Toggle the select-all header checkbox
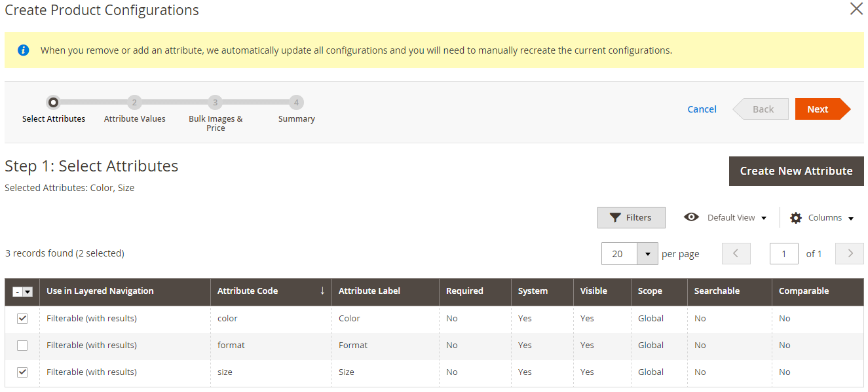This screenshot has height=392, width=868. [18, 292]
